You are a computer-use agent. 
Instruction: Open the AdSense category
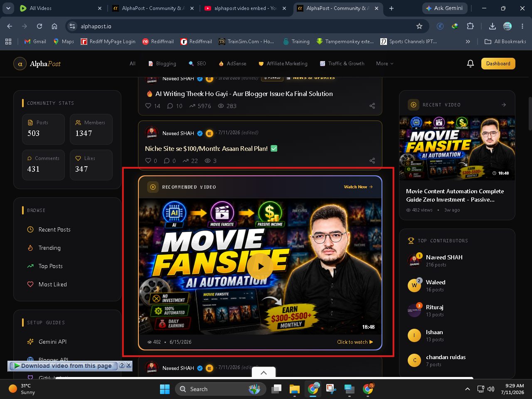(x=232, y=64)
